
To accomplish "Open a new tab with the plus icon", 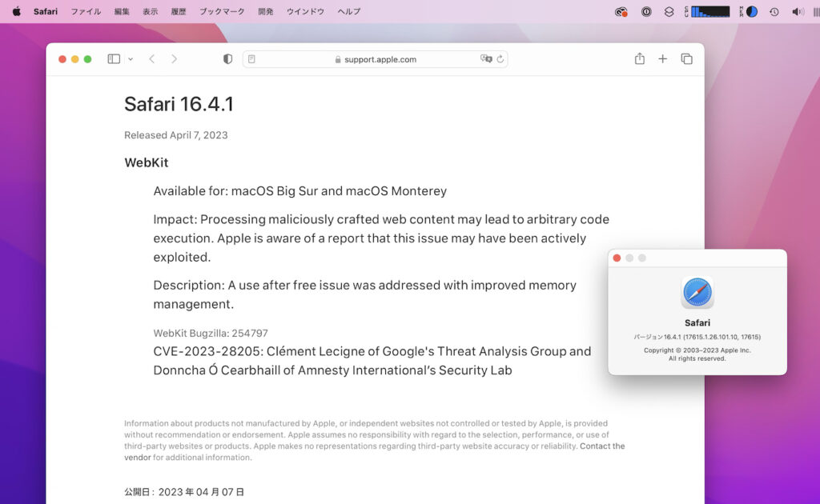I will pos(663,58).
